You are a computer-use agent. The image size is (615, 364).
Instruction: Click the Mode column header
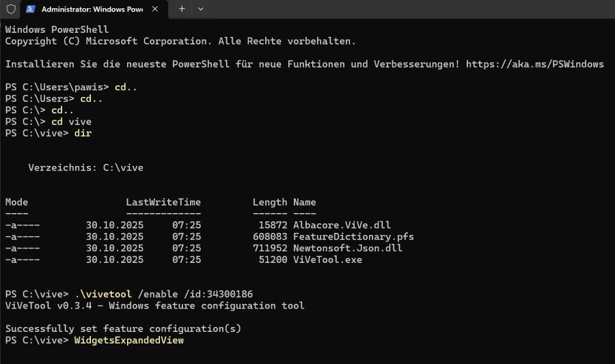click(x=17, y=202)
